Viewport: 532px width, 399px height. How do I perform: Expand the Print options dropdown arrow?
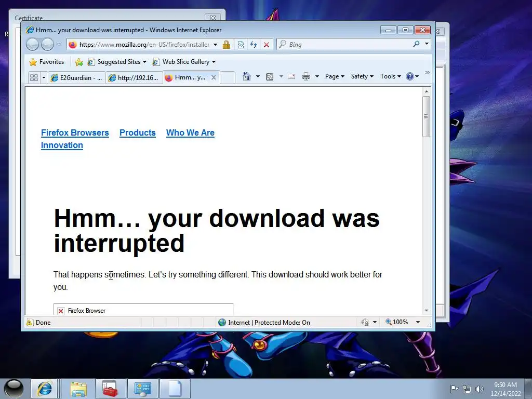point(317,76)
